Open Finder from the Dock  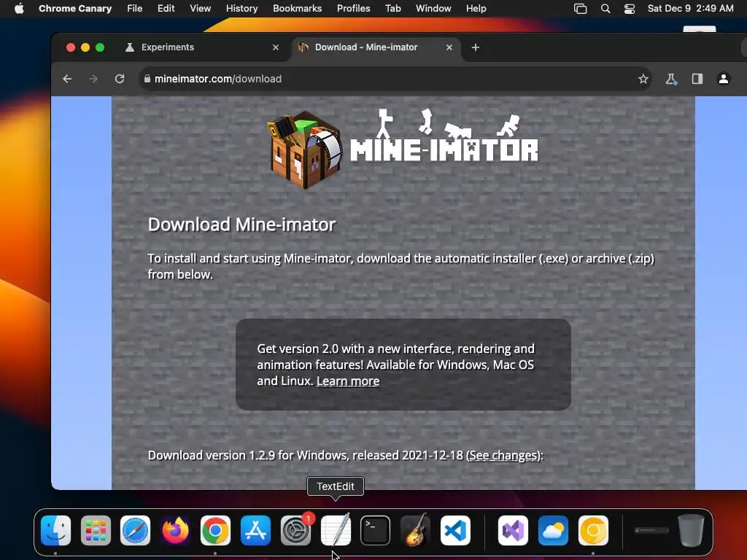55,531
